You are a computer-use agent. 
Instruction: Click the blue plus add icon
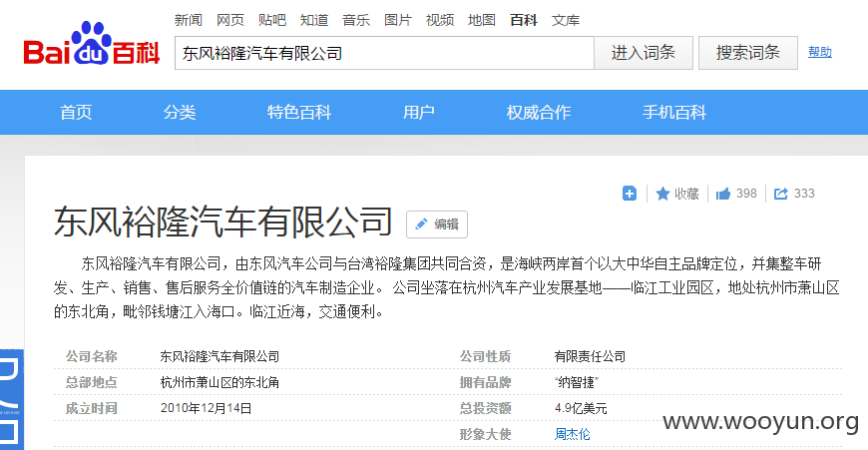tap(630, 194)
